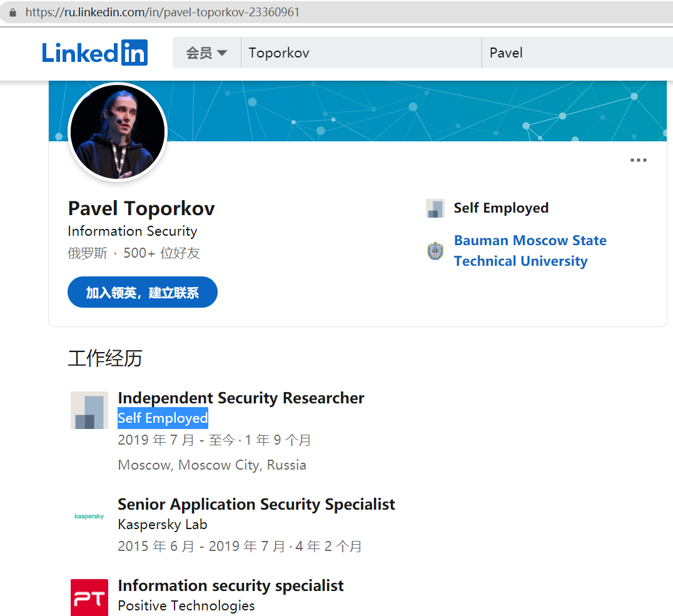Open the 会员 search type dropdown
Screen dimensions: 673x616
[x=206, y=53]
